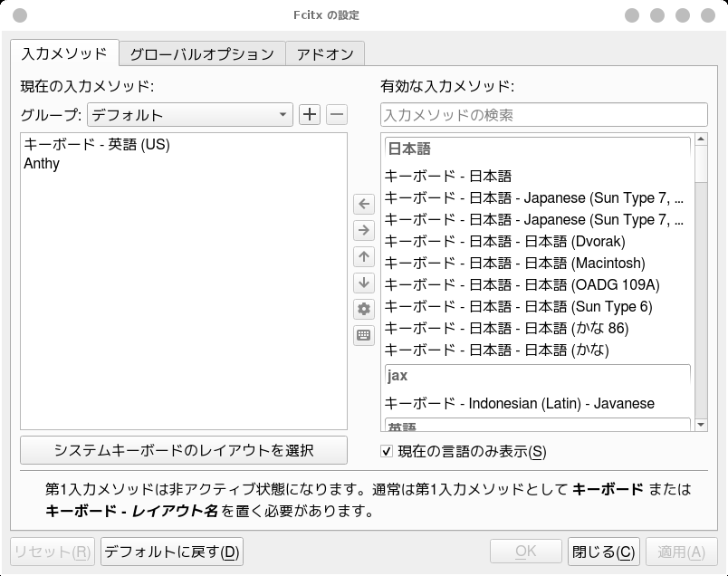The image size is (728, 576).
Task: Select Indonesian (Latin) - Javanese entry
Action: click(x=538, y=403)
